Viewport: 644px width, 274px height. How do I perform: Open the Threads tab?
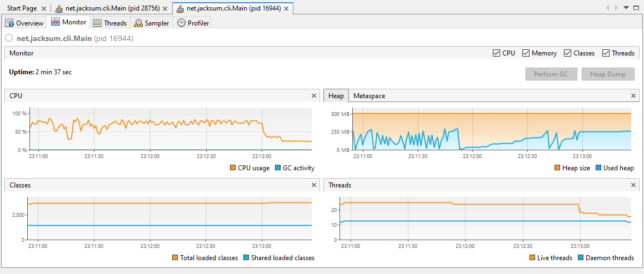click(110, 23)
